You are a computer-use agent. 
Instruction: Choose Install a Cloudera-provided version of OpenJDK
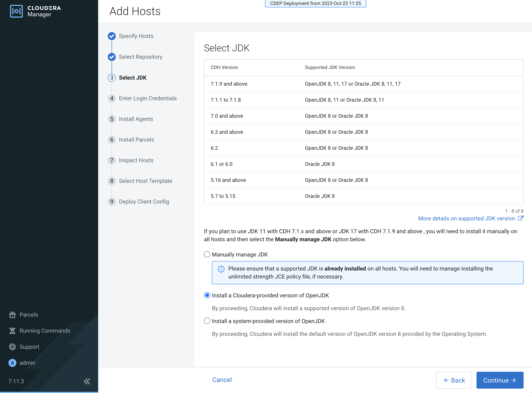pos(207,295)
